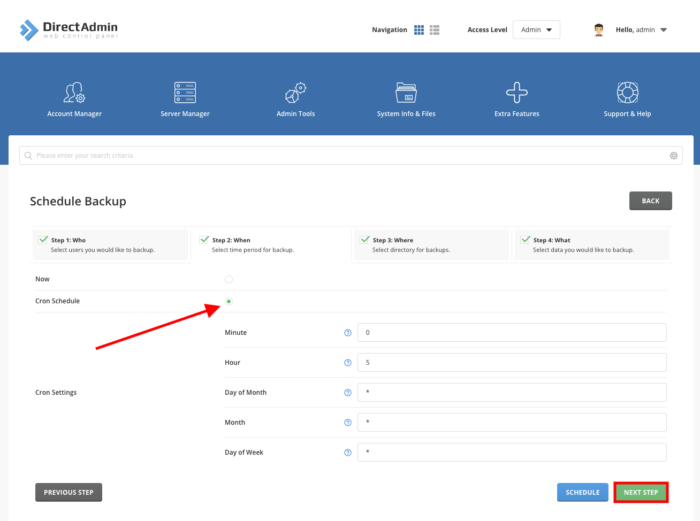Screen dimensions: 700x521
Task: Open Support & Help lifebuoy icon
Action: coord(627,93)
